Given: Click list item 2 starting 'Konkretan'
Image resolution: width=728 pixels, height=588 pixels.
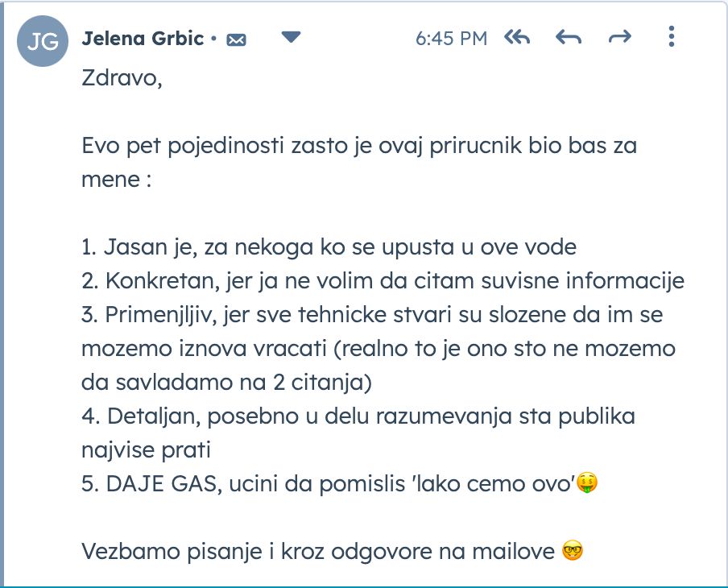Looking at the screenshot, I should (x=383, y=281).
